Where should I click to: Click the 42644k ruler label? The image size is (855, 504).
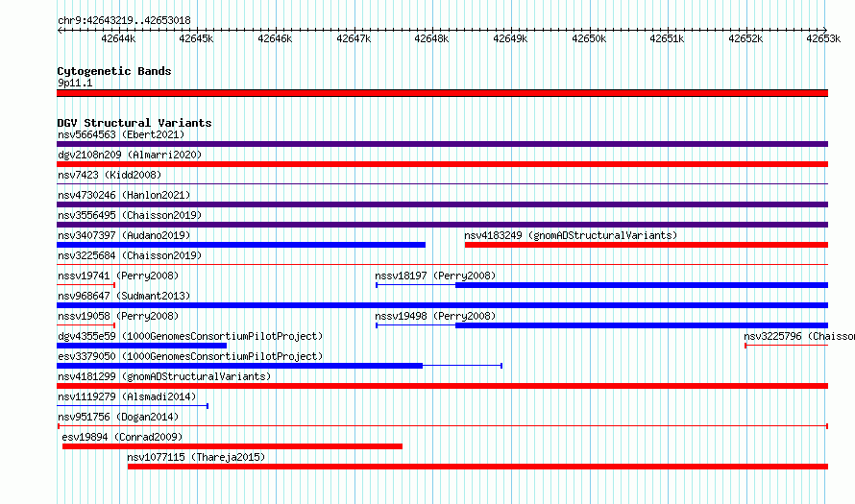(x=118, y=38)
